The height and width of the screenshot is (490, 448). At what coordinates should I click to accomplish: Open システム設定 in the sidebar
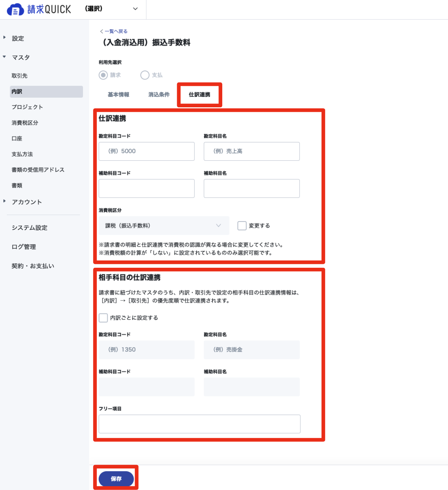[30, 228]
